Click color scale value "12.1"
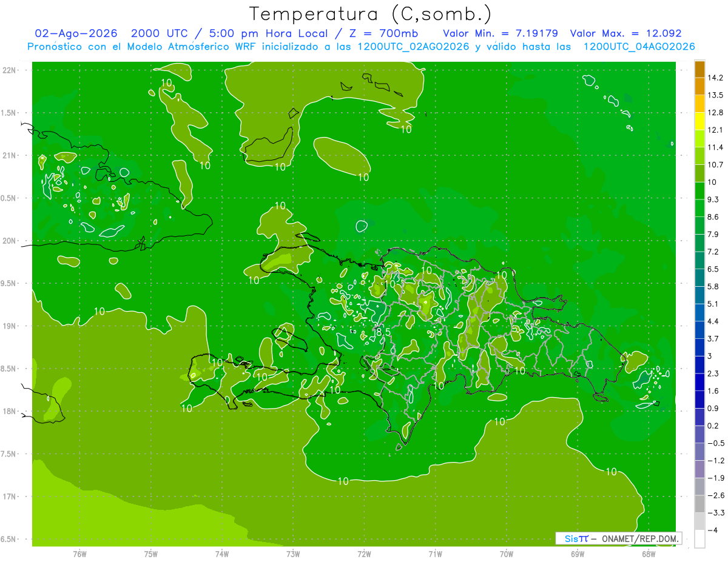 tap(715, 130)
